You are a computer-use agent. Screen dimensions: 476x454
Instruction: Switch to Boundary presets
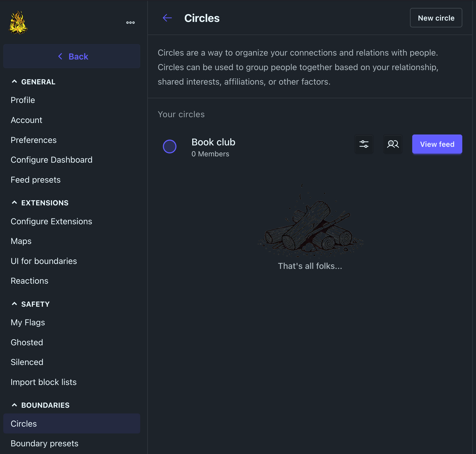coord(44,443)
